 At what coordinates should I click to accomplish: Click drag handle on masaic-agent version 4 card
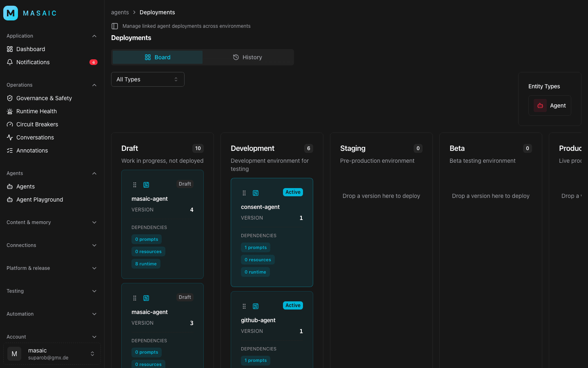135,185
